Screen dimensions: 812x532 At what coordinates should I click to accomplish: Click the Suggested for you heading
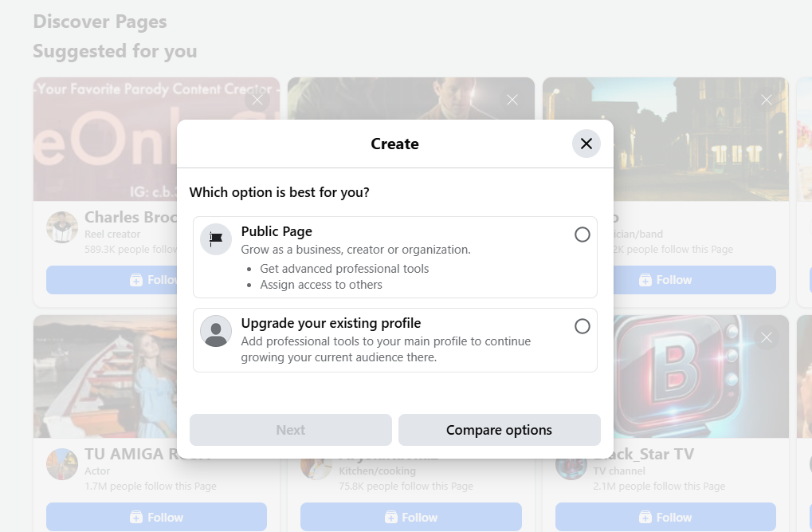click(114, 51)
